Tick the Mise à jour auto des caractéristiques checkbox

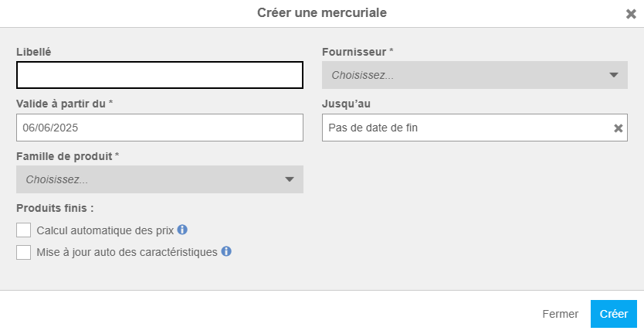tap(24, 252)
